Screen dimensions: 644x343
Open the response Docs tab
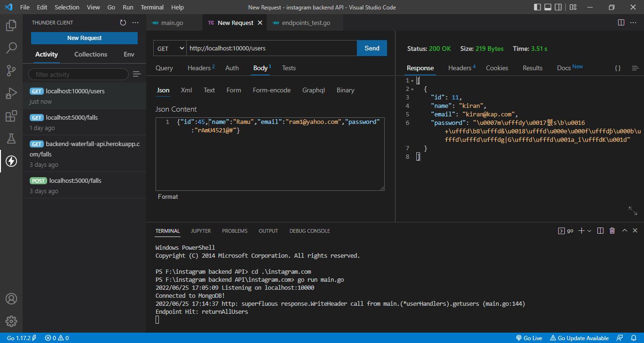pos(570,68)
